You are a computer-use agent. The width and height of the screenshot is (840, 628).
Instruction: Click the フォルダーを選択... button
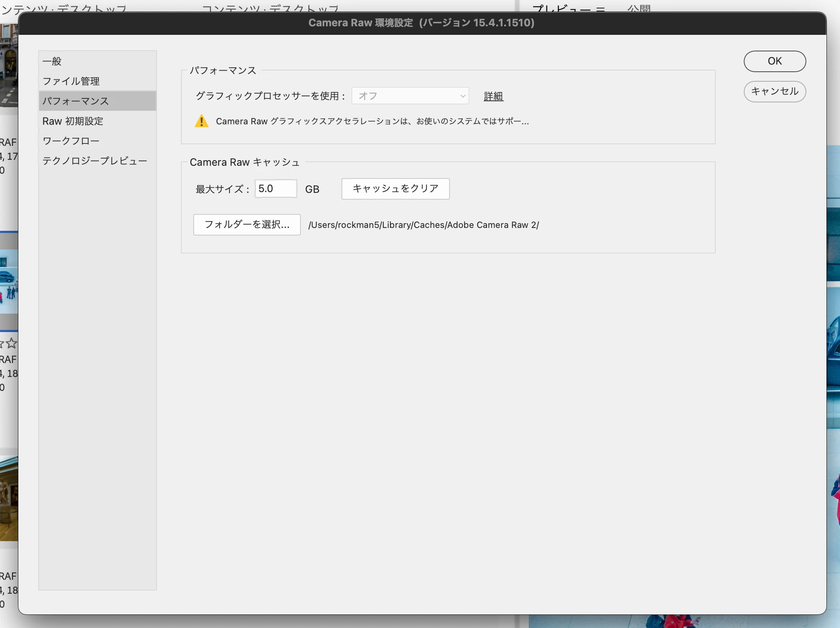[247, 225]
